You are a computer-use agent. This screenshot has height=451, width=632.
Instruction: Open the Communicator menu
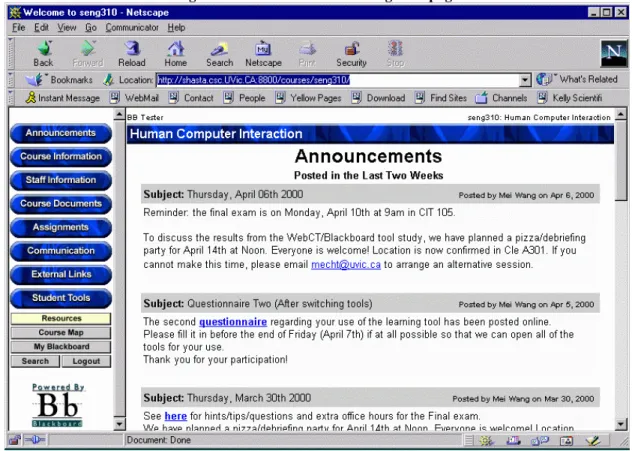coord(132,27)
